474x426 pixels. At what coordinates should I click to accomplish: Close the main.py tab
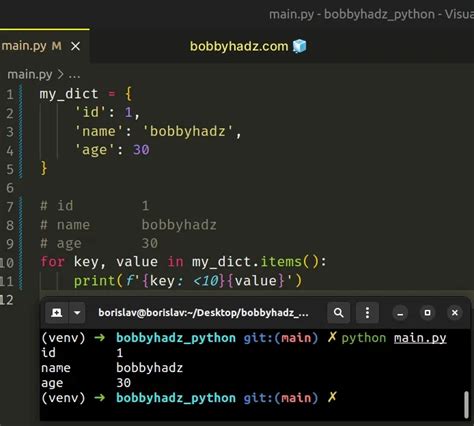click(76, 46)
